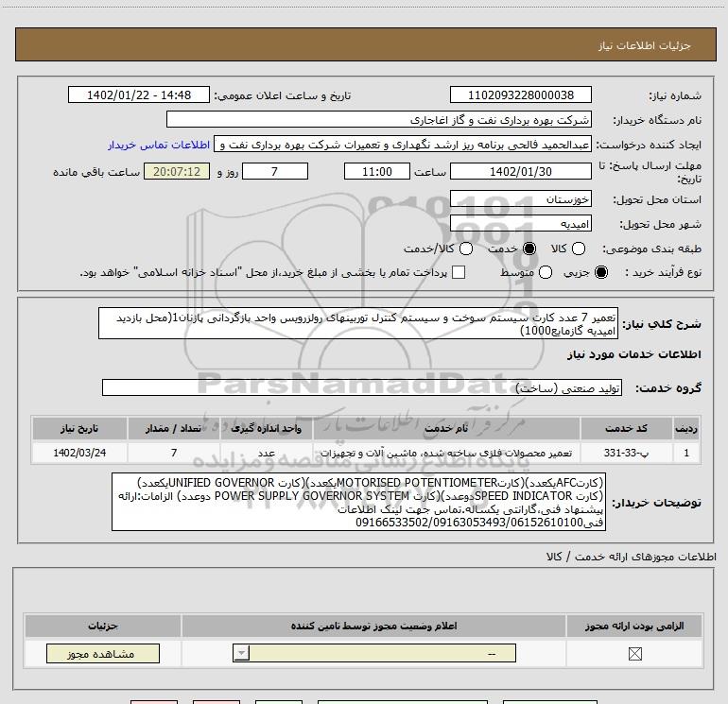This screenshot has width=728, height=704.
Task: Click the کد خدمت column header
Action: 626,428
